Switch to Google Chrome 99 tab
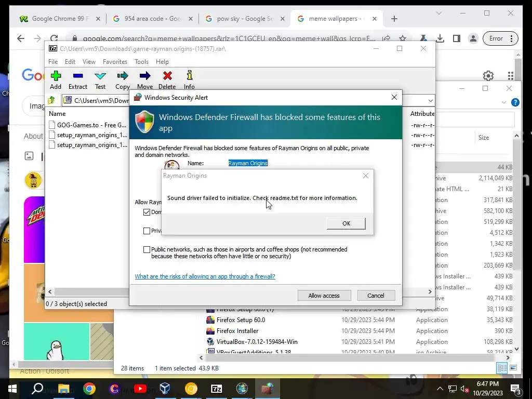Viewport: 532px width, 399px height. 60,19
